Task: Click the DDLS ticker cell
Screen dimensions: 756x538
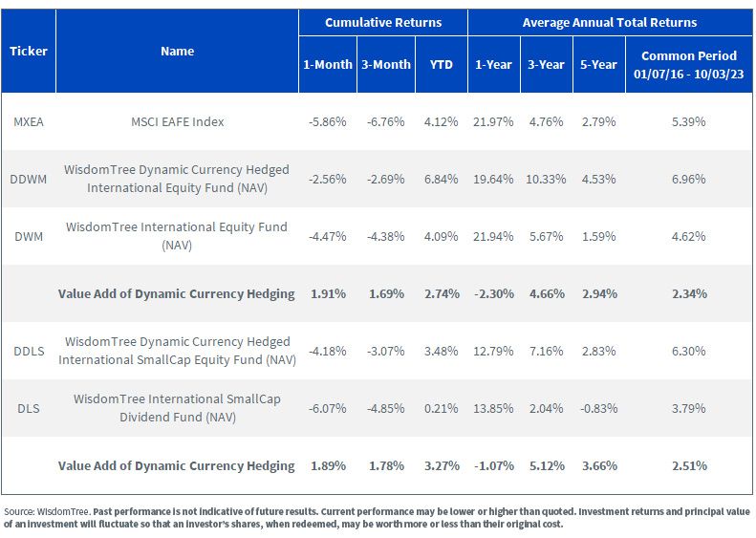Action: 29,351
